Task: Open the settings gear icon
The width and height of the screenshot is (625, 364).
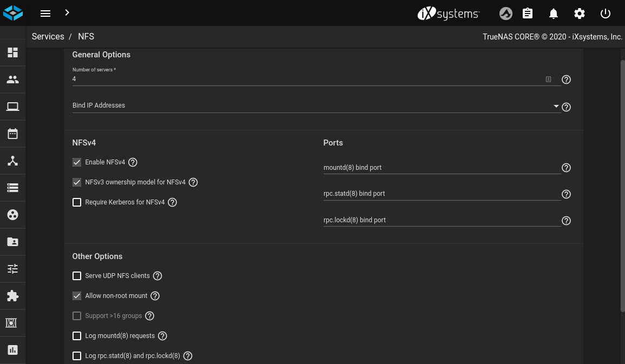Action: (x=580, y=14)
